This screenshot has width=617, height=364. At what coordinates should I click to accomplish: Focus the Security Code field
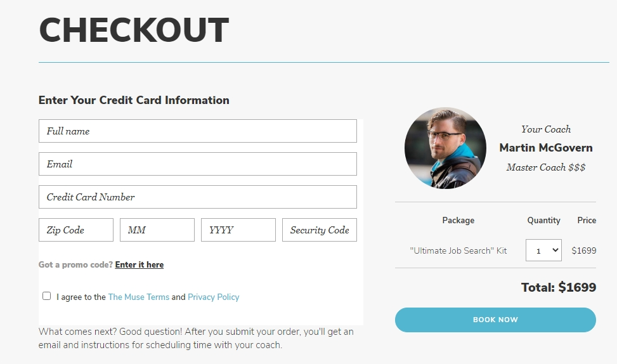(320, 230)
